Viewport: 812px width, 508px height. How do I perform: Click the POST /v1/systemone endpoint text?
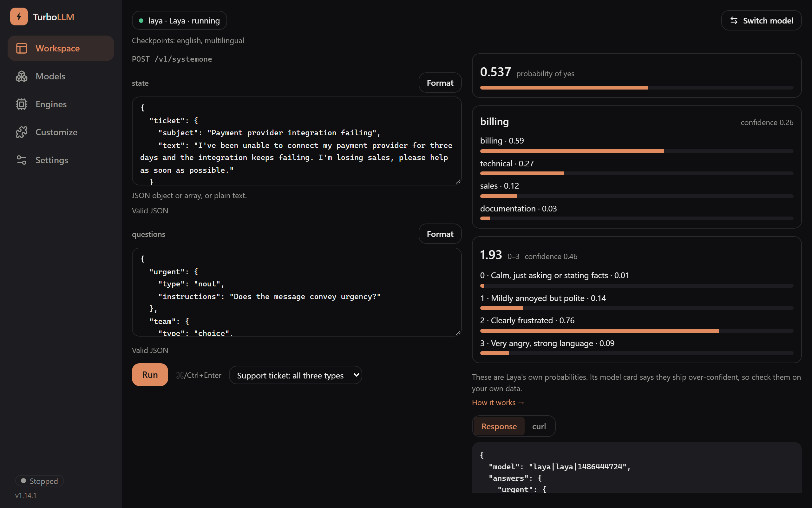click(172, 59)
